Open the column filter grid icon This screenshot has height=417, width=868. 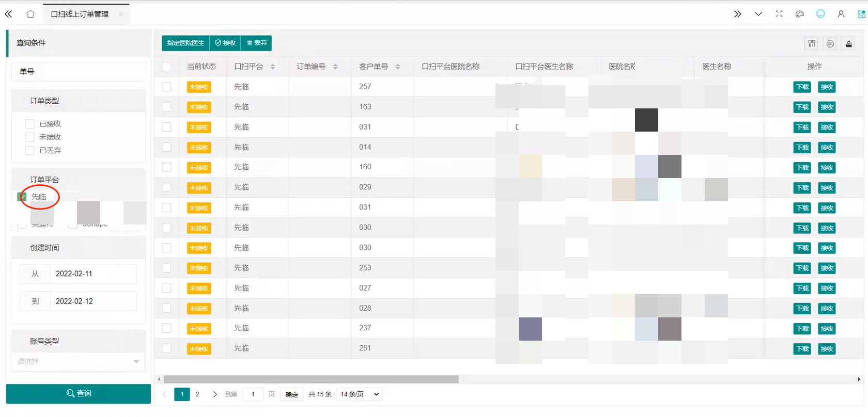click(x=812, y=44)
